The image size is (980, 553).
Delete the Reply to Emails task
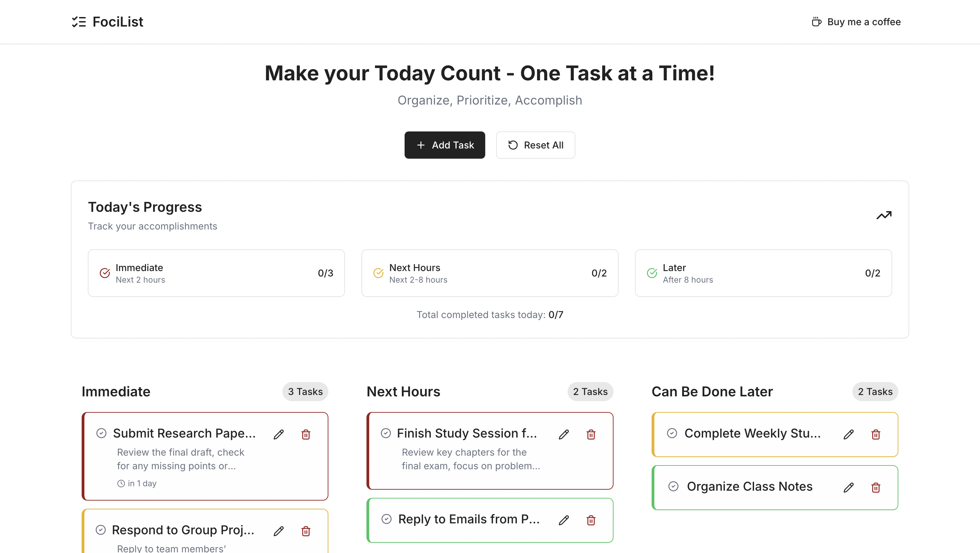(x=591, y=520)
